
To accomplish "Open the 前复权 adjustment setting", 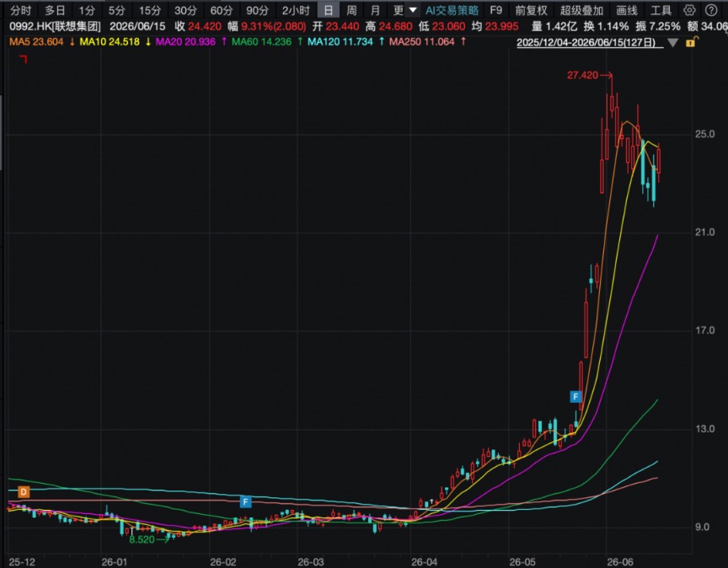I will click(531, 10).
